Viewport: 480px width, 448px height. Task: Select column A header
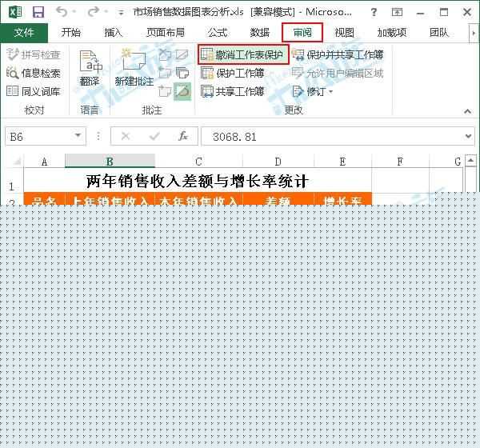coord(44,162)
